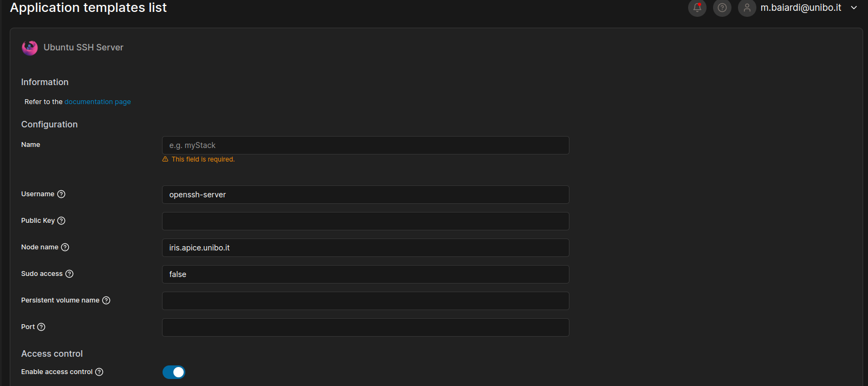Click the Ubuntu SSH Server logo
The height and width of the screenshot is (386, 868).
(x=30, y=48)
